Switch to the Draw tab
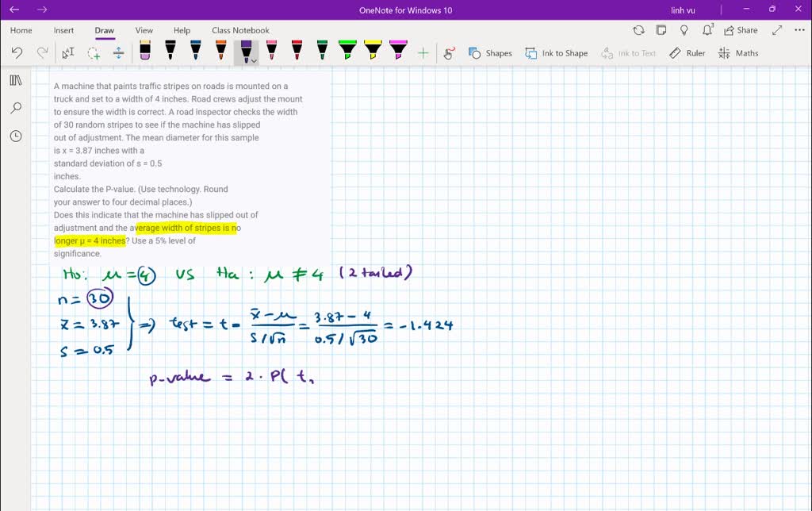The image size is (812, 511). point(104,30)
